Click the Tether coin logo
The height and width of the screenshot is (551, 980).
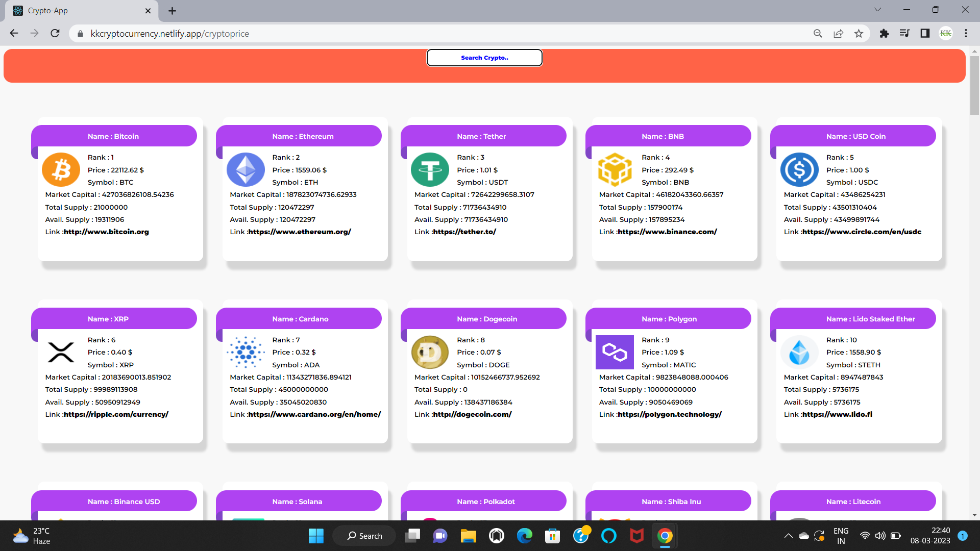[430, 169]
